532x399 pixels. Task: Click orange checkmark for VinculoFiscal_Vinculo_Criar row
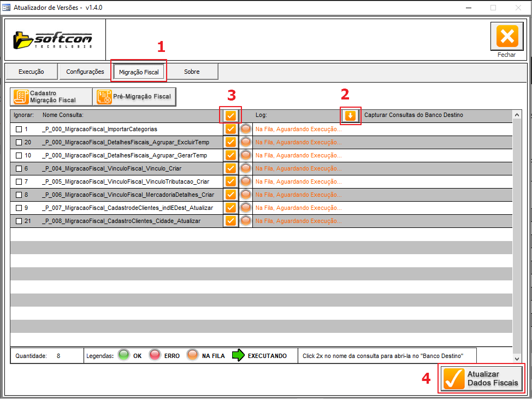click(x=230, y=168)
